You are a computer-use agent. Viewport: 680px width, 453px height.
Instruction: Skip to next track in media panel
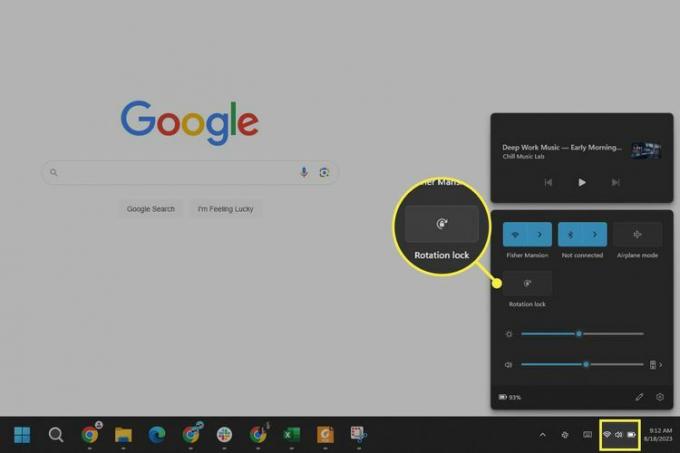[x=615, y=183]
